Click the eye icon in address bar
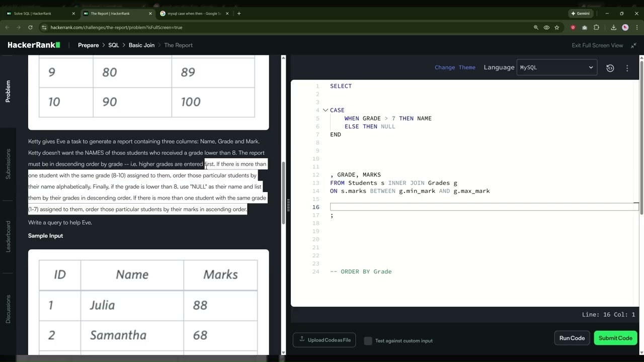 546,27
